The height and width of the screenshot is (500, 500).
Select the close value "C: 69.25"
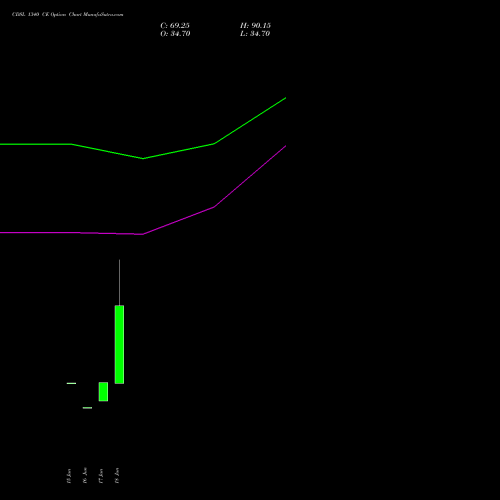(175, 26)
